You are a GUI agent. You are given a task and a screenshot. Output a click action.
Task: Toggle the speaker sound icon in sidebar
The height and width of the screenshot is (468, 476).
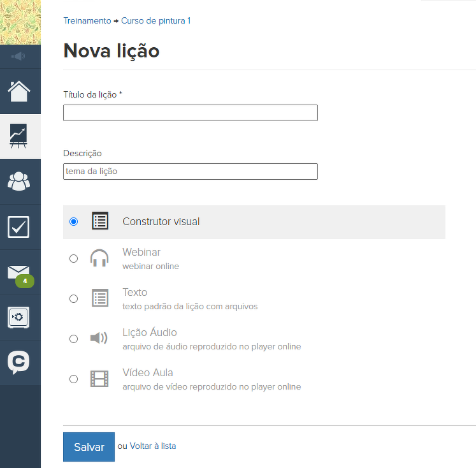[19, 56]
